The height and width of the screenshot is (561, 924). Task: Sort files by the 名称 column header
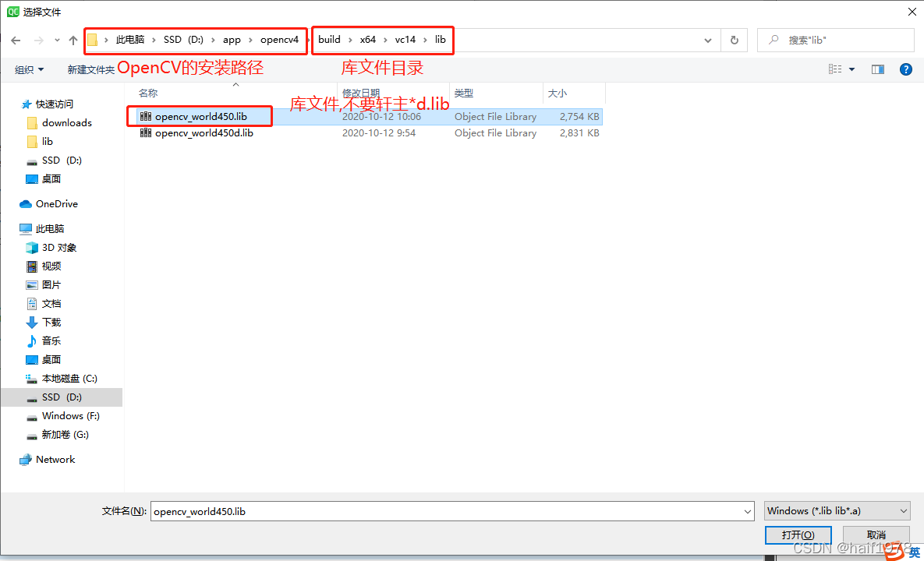click(x=148, y=93)
